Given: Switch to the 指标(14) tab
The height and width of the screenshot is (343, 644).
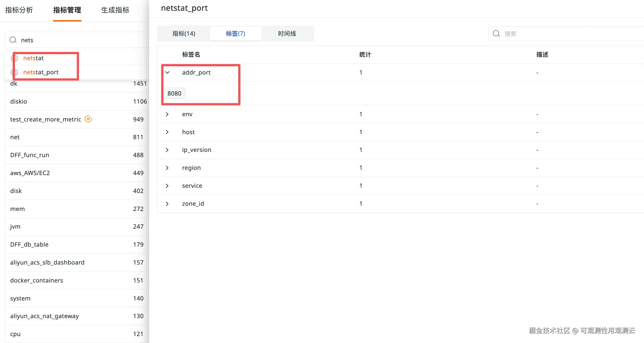Looking at the screenshot, I should [184, 34].
